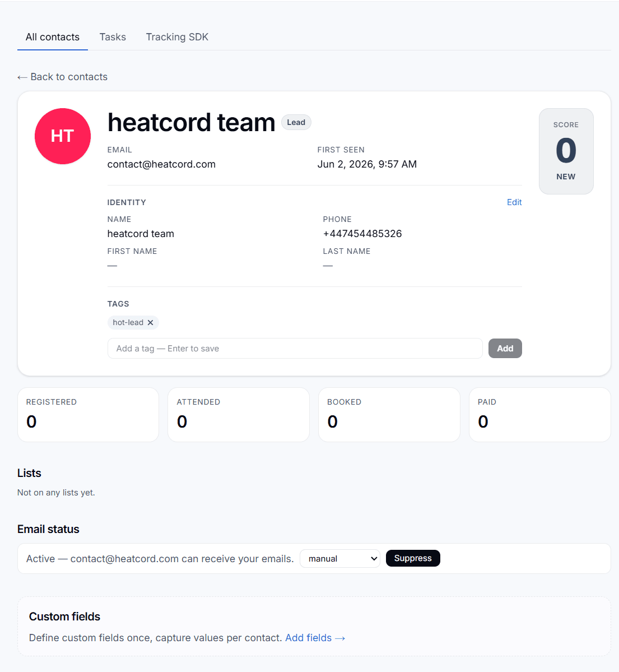Viewport: 619px width, 672px height.
Task: Click the Lists heading
Action: click(x=29, y=473)
